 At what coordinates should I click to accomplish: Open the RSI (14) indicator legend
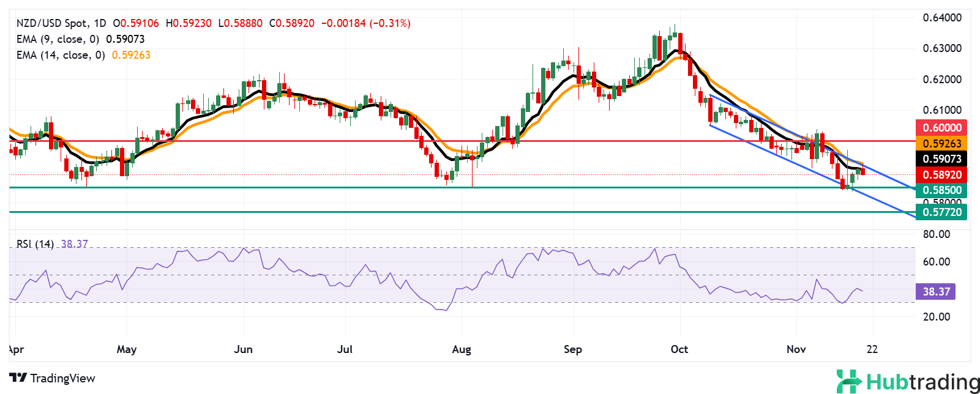(35, 244)
